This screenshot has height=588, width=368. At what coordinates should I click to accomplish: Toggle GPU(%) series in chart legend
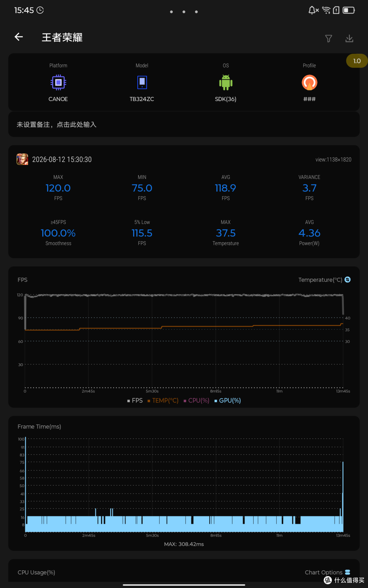tap(228, 401)
